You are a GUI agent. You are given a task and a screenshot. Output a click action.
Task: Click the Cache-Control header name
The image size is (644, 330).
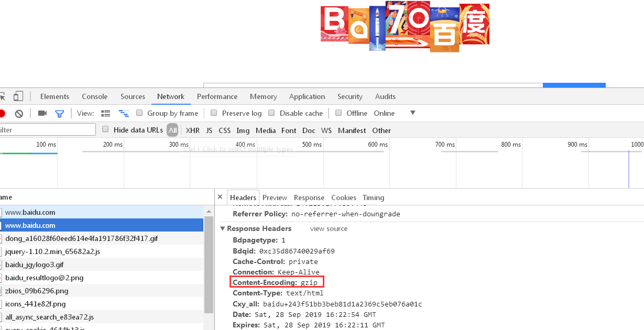tap(259, 262)
